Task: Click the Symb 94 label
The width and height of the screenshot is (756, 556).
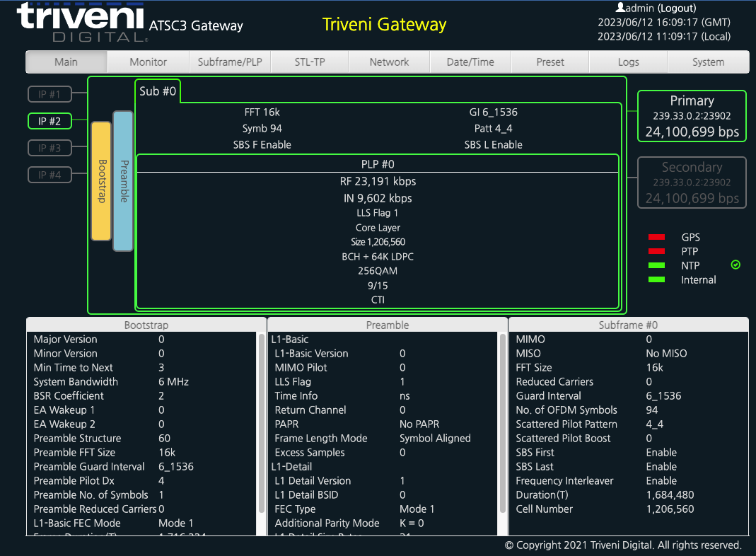Action: click(262, 129)
